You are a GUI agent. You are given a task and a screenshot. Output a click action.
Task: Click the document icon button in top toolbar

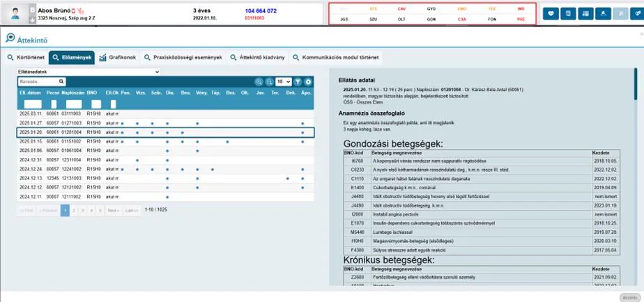click(x=568, y=13)
